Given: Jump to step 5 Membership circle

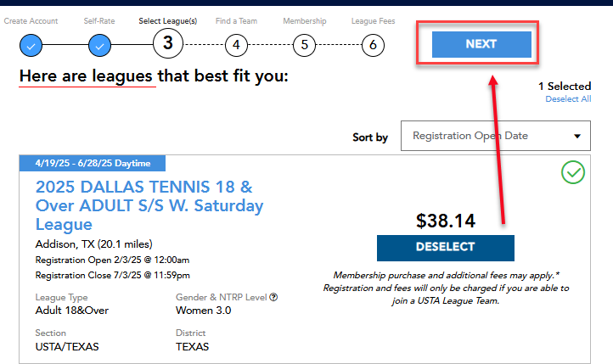Looking at the screenshot, I should tap(304, 45).
